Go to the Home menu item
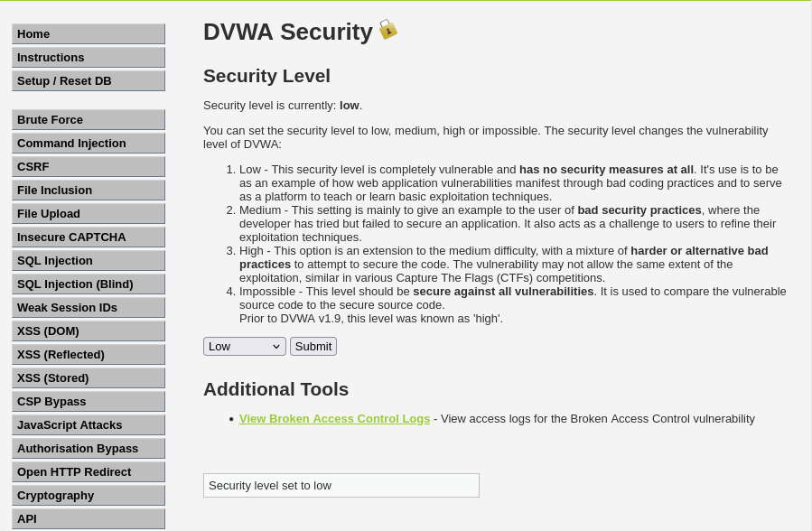812x531 pixels. (x=89, y=34)
